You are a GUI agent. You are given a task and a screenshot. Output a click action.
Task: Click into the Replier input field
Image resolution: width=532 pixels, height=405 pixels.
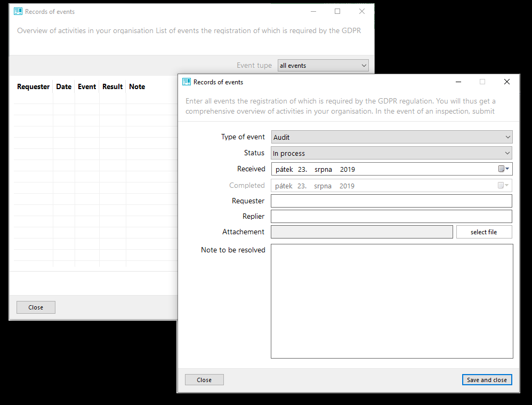click(391, 217)
